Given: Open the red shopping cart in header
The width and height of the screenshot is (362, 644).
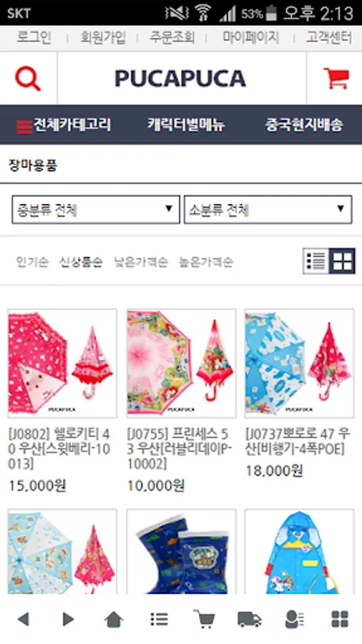Looking at the screenshot, I should click(336, 78).
